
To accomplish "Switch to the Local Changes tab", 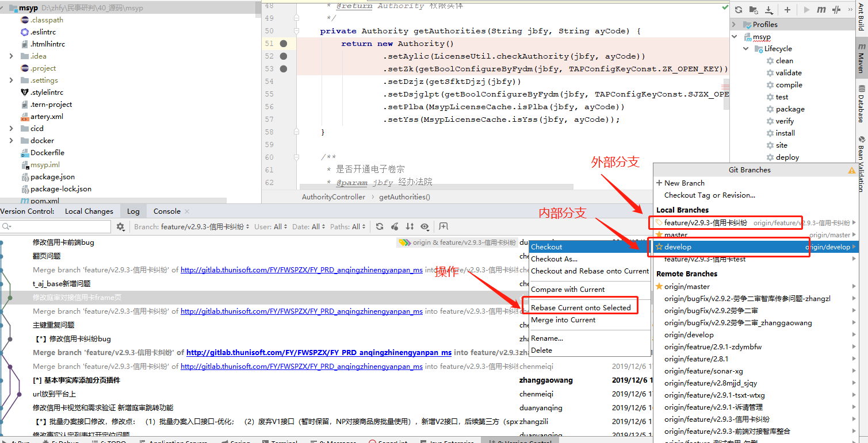I will click(89, 211).
